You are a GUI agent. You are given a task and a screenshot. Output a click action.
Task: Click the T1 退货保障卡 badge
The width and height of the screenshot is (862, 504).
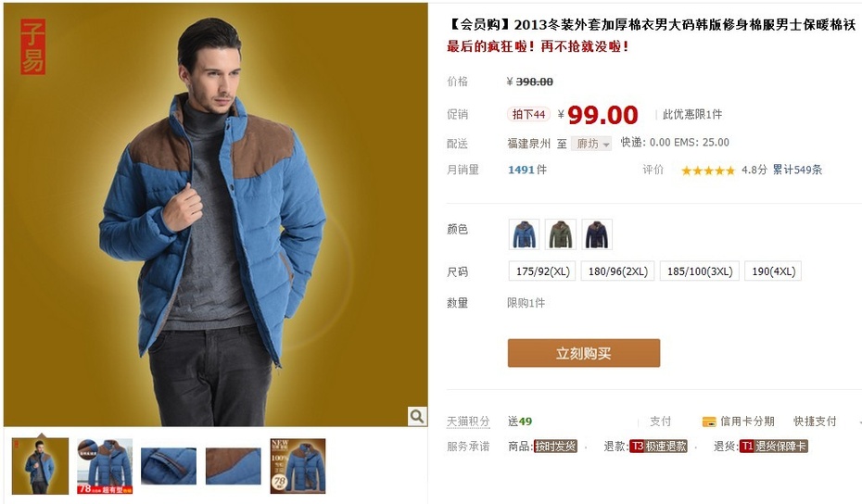(x=774, y=447)
